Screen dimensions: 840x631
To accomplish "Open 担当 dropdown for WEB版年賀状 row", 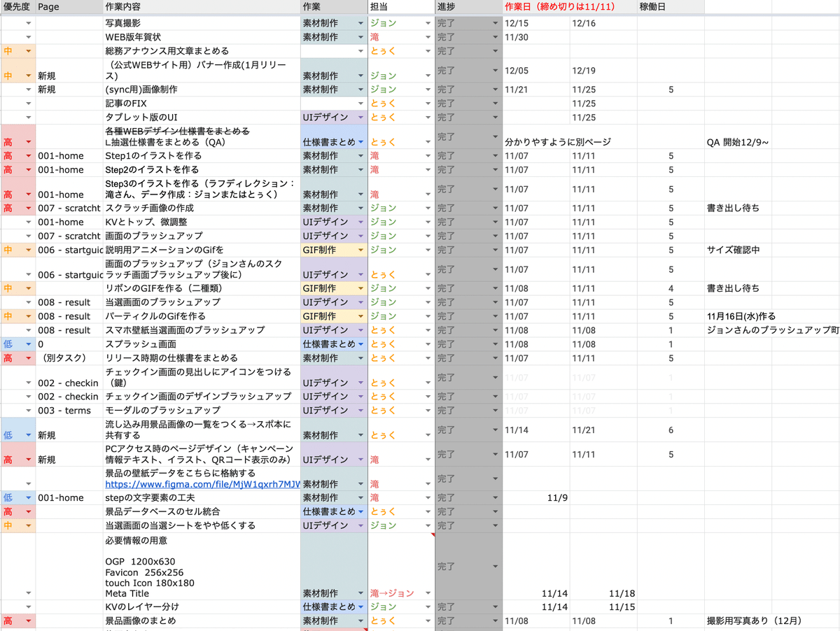I will point(428,37).
